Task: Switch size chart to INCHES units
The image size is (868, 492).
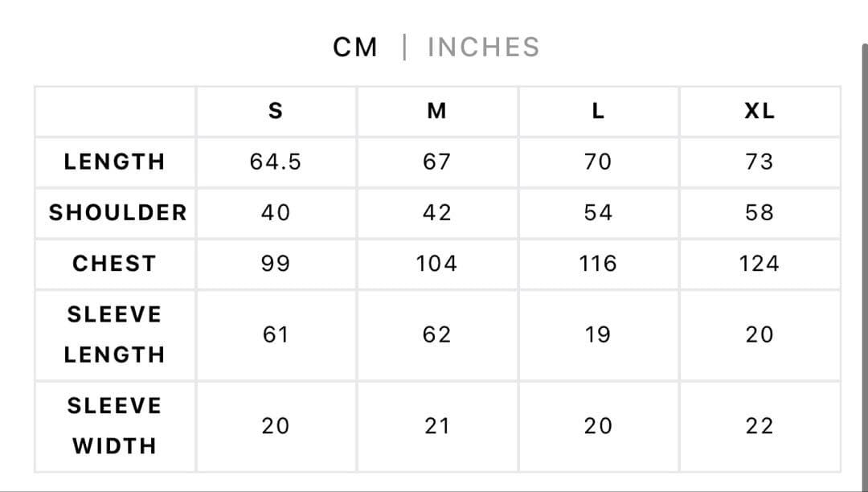Action: coord(483,47)
